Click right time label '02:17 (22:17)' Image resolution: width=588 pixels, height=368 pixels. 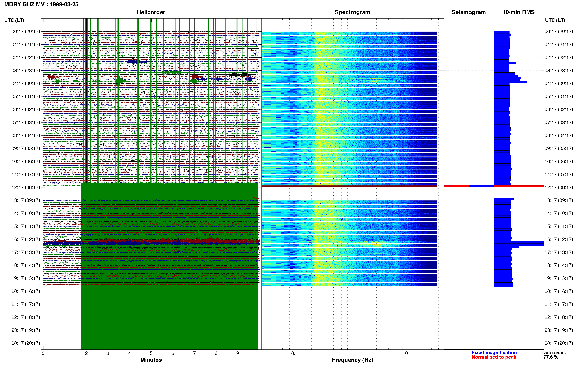559,58
